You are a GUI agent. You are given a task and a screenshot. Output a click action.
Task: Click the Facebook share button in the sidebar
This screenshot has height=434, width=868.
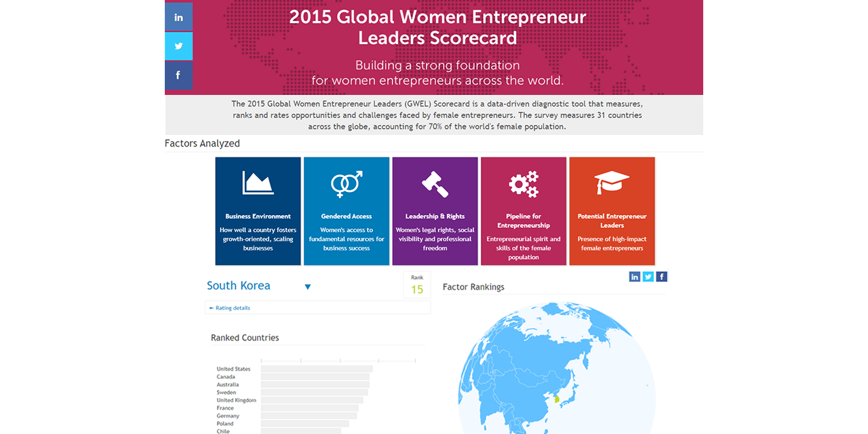(x=178, y=75)
